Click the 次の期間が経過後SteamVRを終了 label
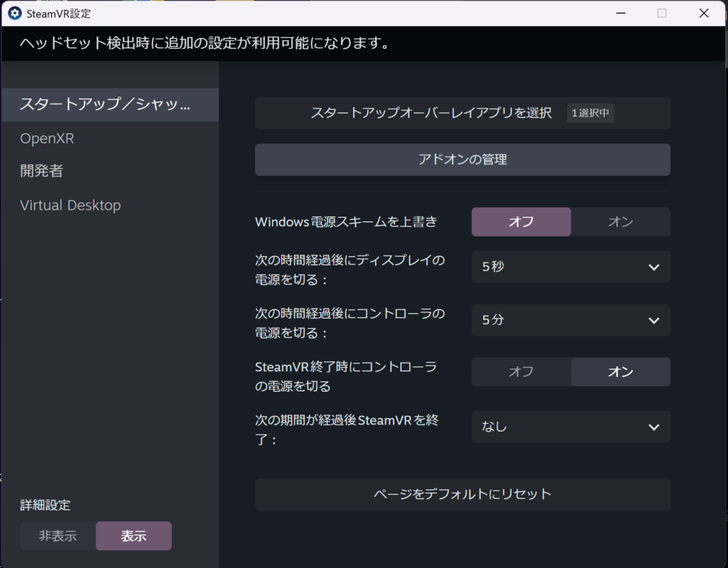Viewport: 728px width, 568px height. tap(347, 430)
